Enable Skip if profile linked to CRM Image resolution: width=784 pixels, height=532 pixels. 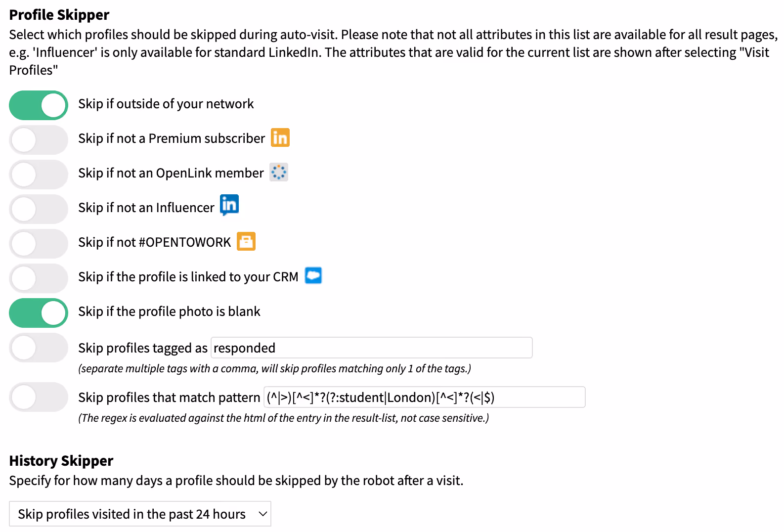pyautogui.click(x=39, y=278)
